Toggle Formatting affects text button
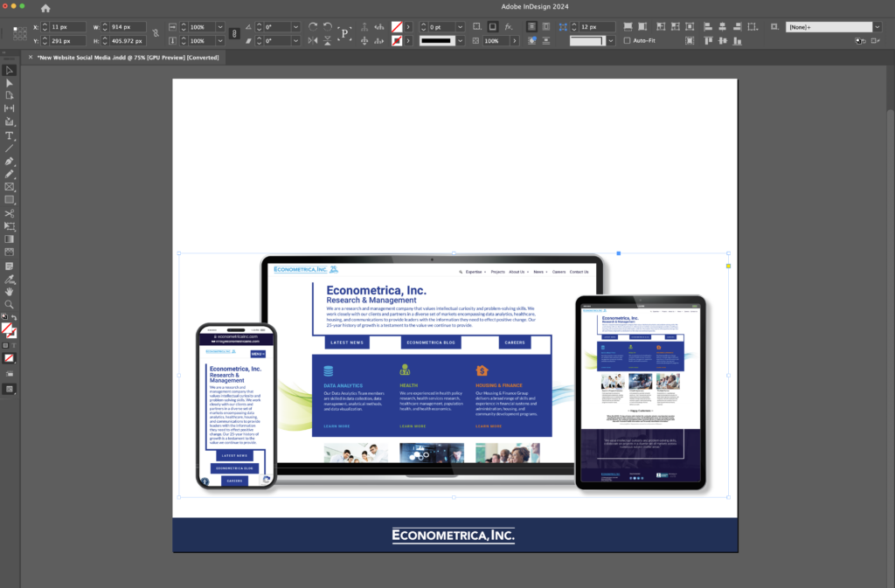The image size is (895, 588). point(14,346)
